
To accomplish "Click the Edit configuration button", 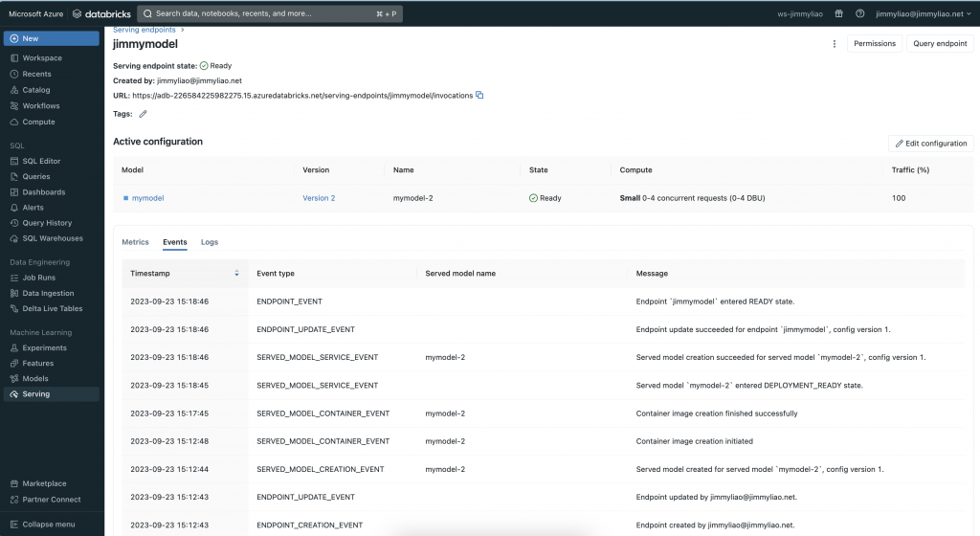I will pyautogui.click(x=930, y=143).
